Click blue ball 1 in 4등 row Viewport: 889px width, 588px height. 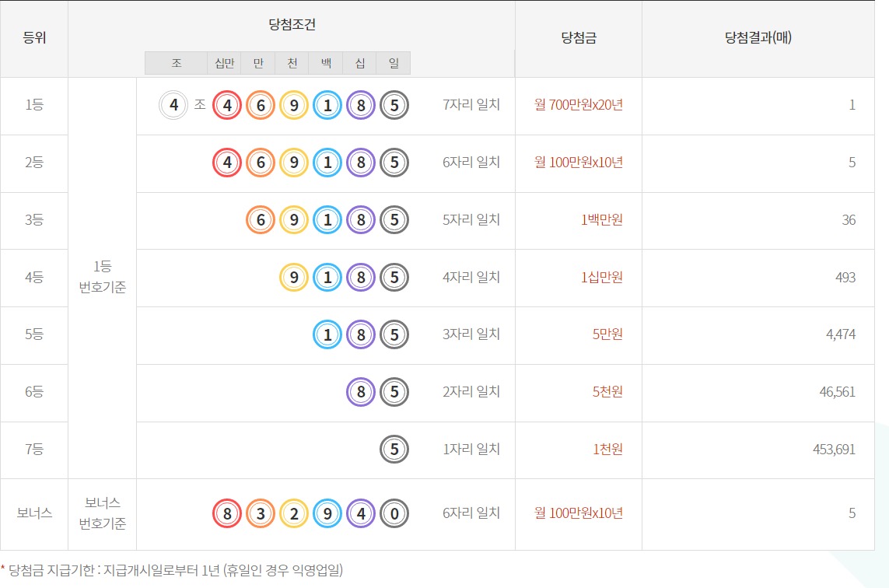(327, 277)
